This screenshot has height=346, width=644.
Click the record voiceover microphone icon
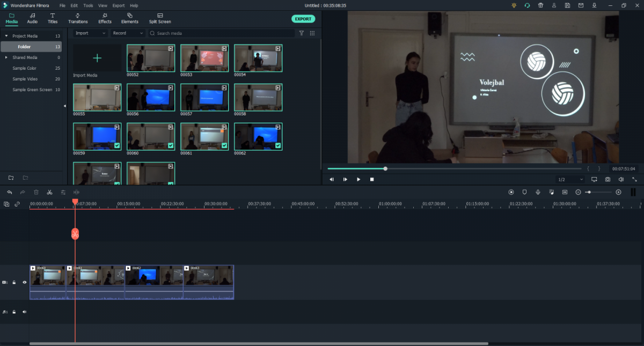coord(538,192)
